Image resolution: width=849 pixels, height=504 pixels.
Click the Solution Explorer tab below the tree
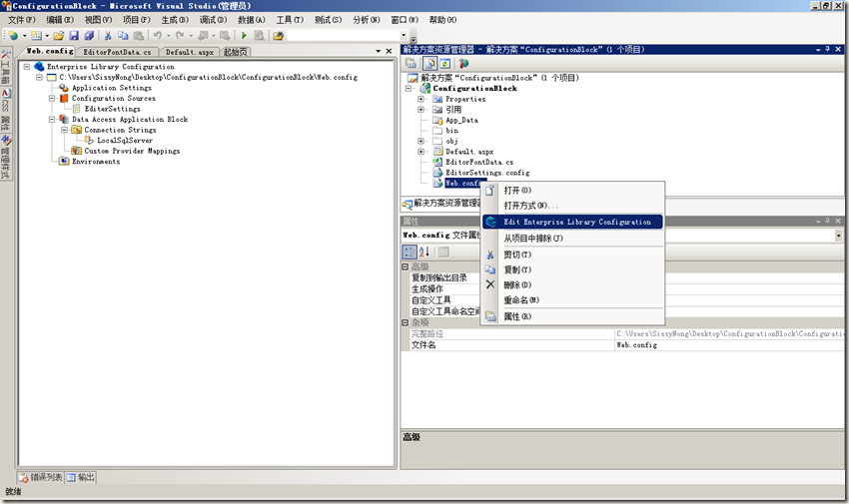(x=441, y=204)
